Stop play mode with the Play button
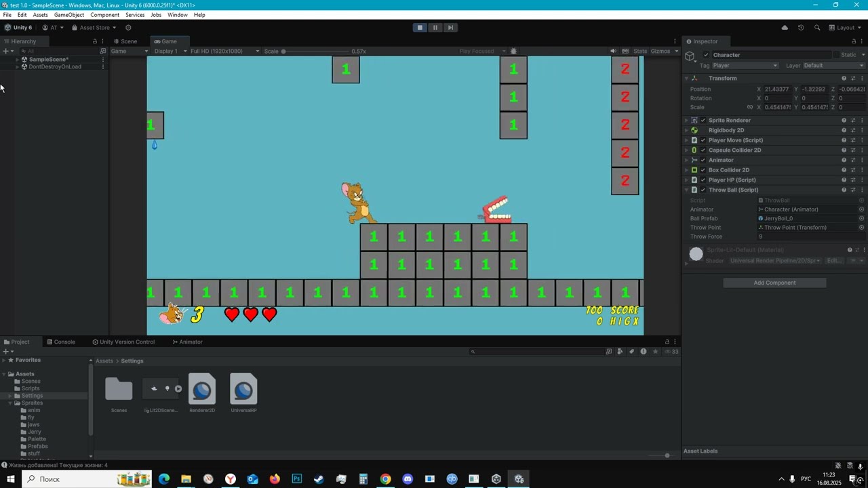Viewport: 868px width, 488px height. 420,28
